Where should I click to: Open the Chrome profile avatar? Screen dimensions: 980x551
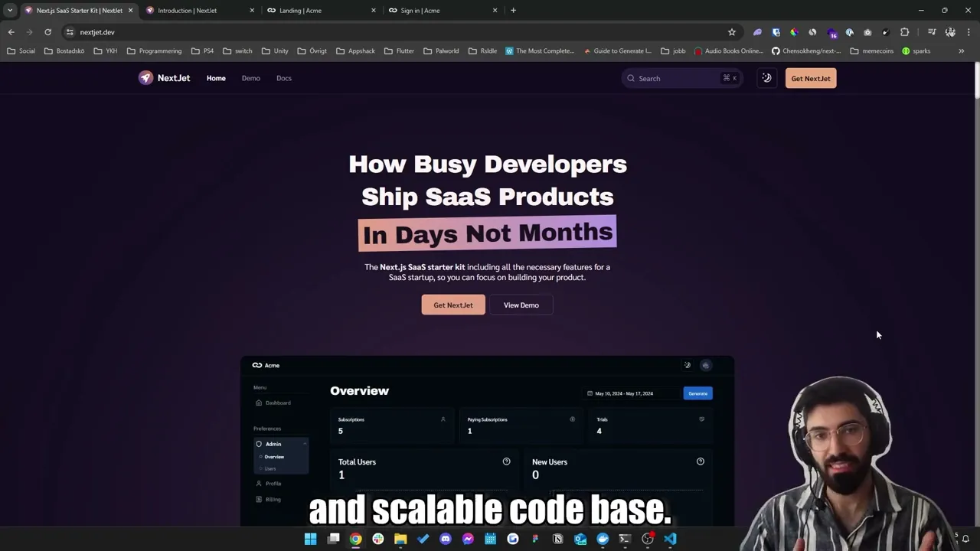(950, 32)
